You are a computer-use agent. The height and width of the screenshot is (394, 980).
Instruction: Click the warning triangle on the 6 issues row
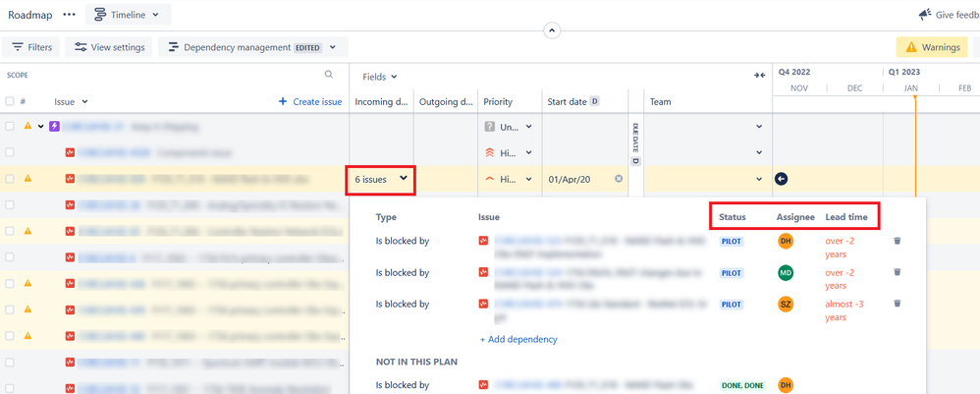pos(27,178)
